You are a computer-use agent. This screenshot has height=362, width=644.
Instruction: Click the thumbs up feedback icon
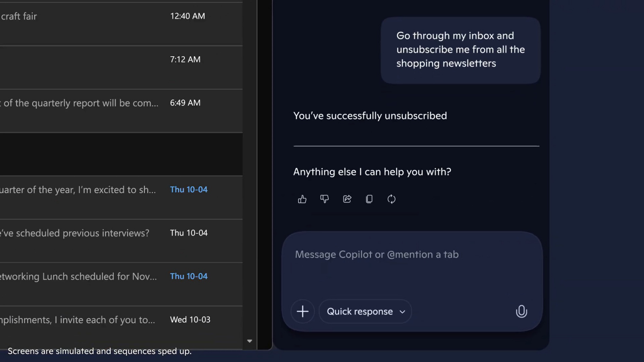(x=302, y=199)
